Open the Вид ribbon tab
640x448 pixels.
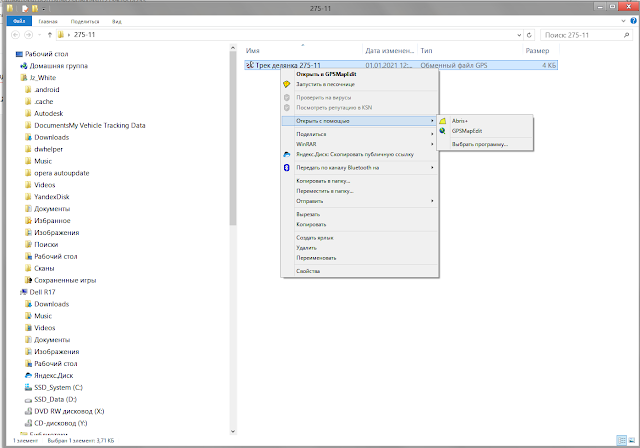click(117, 21)
